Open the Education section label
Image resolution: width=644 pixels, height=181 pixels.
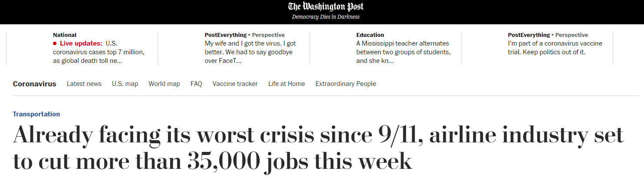click(x=370, y=35)
